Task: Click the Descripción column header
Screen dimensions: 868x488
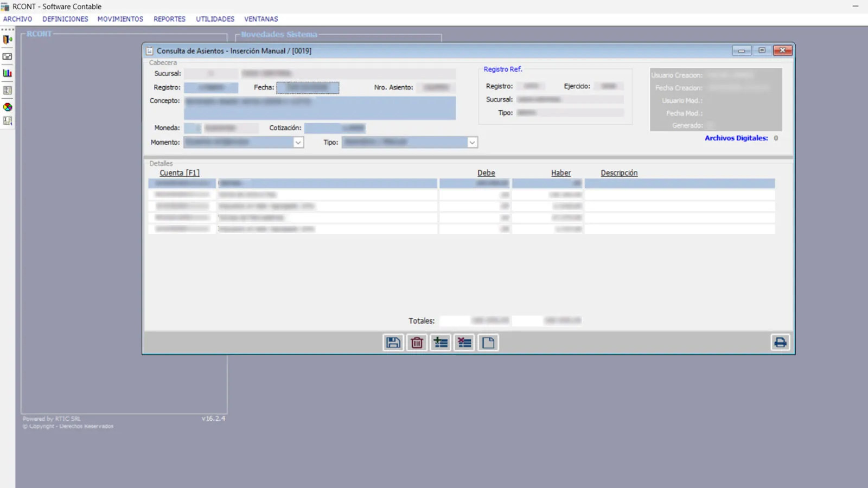Action: click(619, 173)
